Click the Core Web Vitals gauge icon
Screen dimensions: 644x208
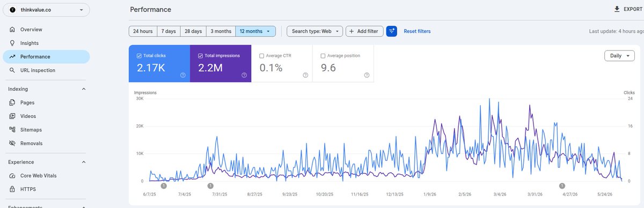point(12,175)
